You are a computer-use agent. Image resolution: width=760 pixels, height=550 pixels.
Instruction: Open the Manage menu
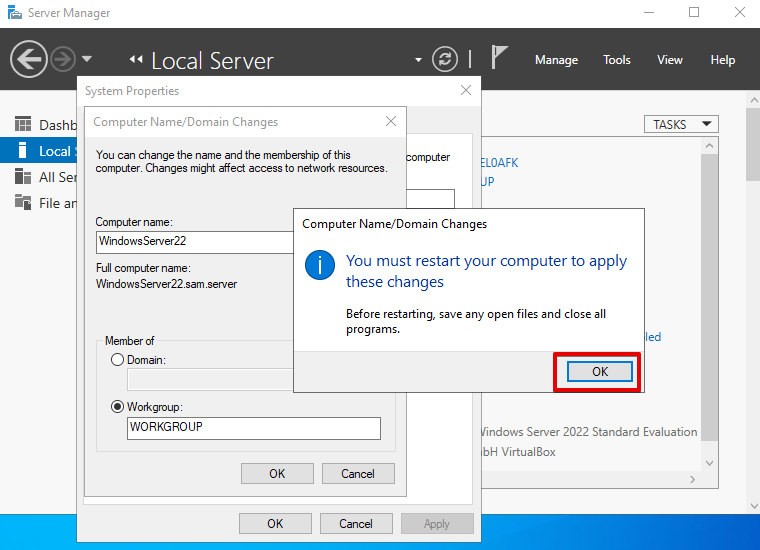[556, 60]
